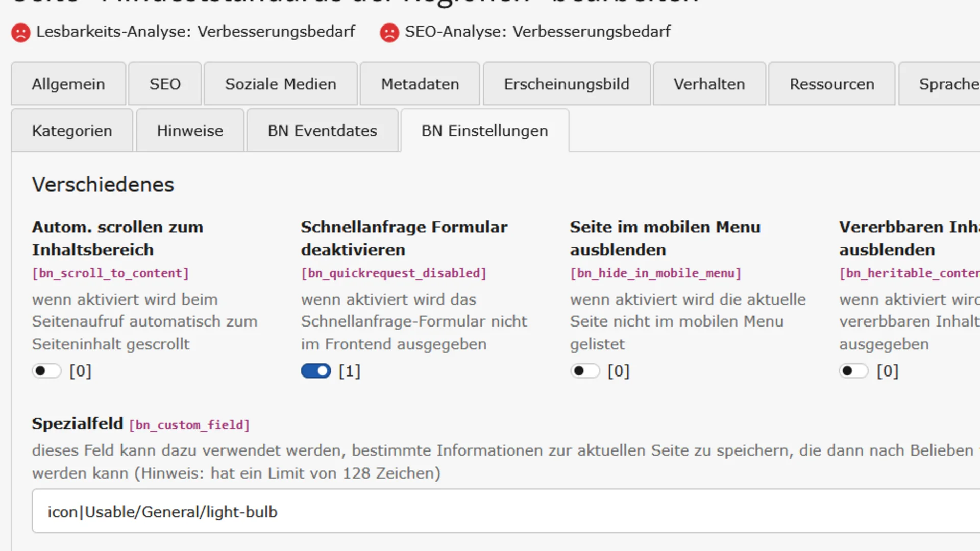Click the Autom. scrollen zum Inhaltsbereich label
980x551 pixels.
pos(118,238)
